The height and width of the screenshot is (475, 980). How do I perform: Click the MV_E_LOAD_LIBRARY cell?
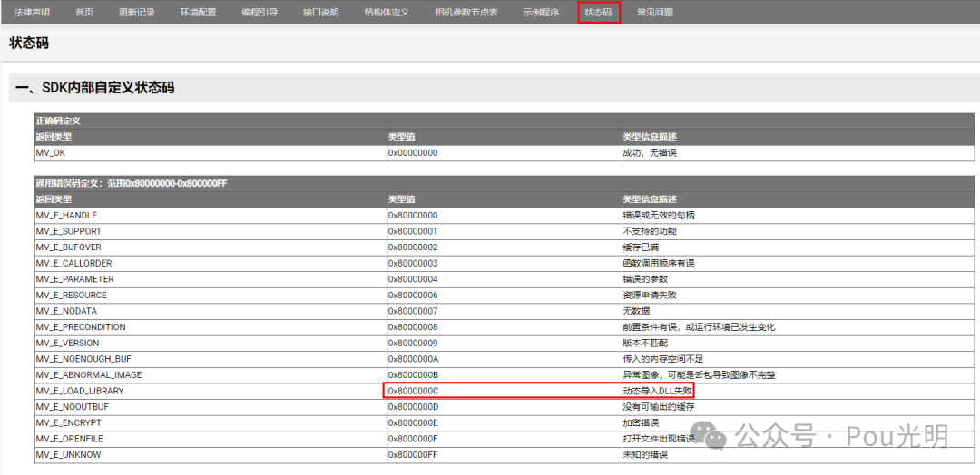(x=211, y=391)
